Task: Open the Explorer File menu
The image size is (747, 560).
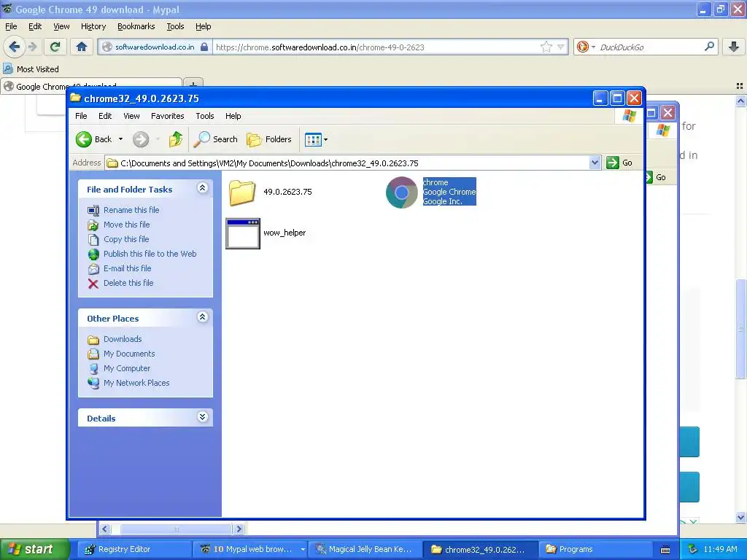Action: click(x=81, y=116)
